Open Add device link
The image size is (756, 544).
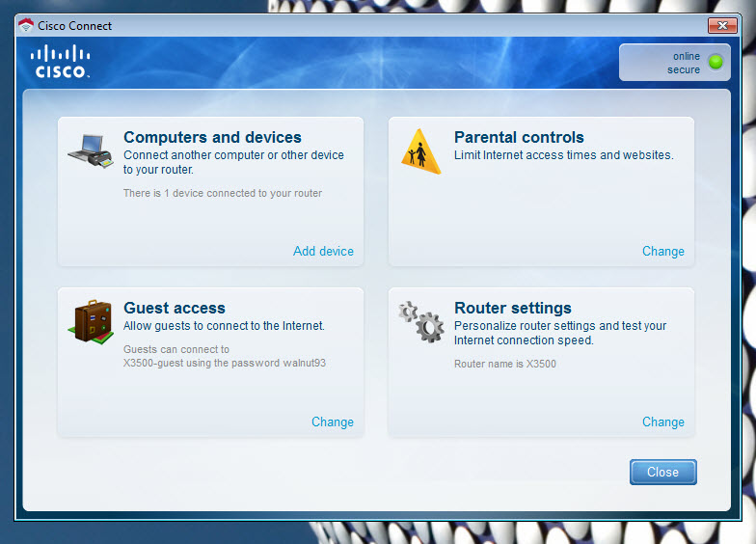[324, 251]
